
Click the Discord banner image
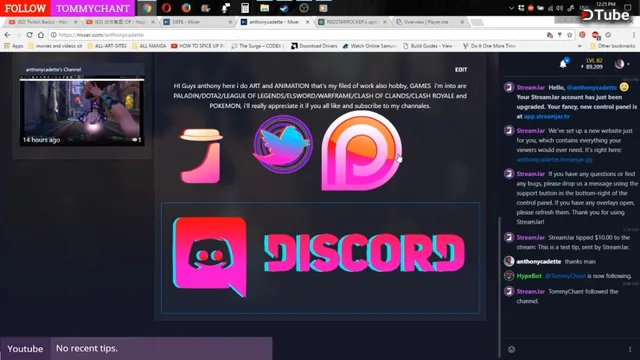[320, 258]
